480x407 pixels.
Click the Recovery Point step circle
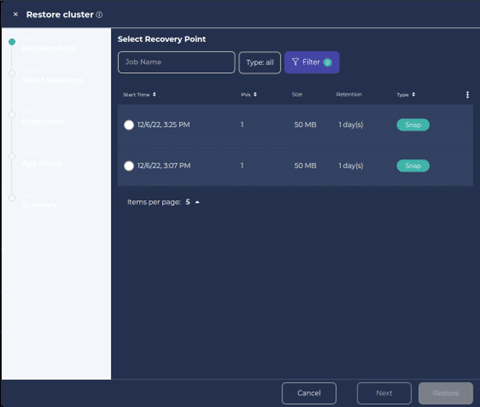click(x=12, y=42)
